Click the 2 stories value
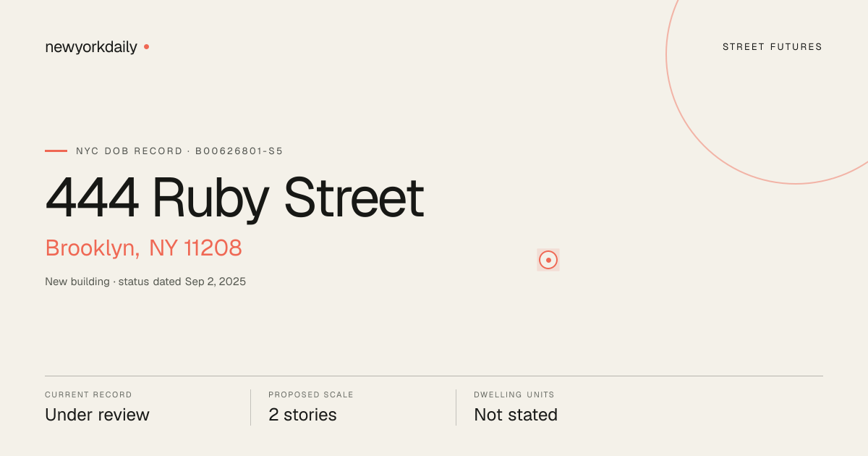Screen dimensions: 868x456 point(302,415)
